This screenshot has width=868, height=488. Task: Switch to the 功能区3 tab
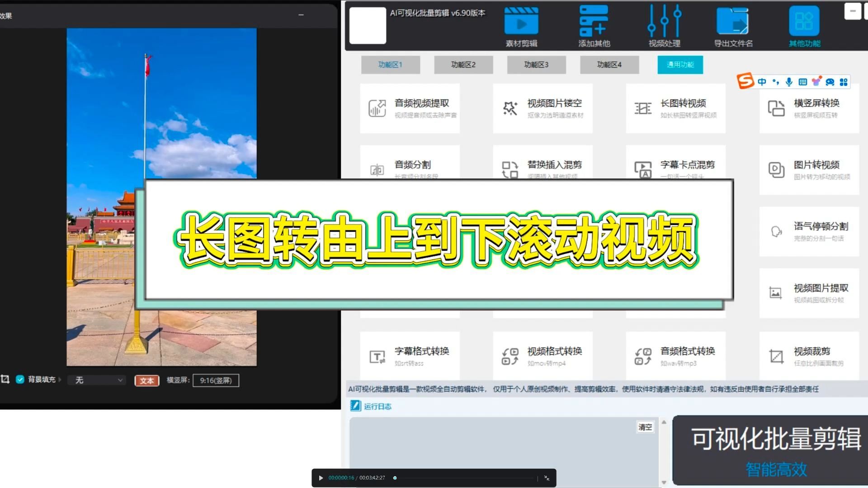coord(536,65)
